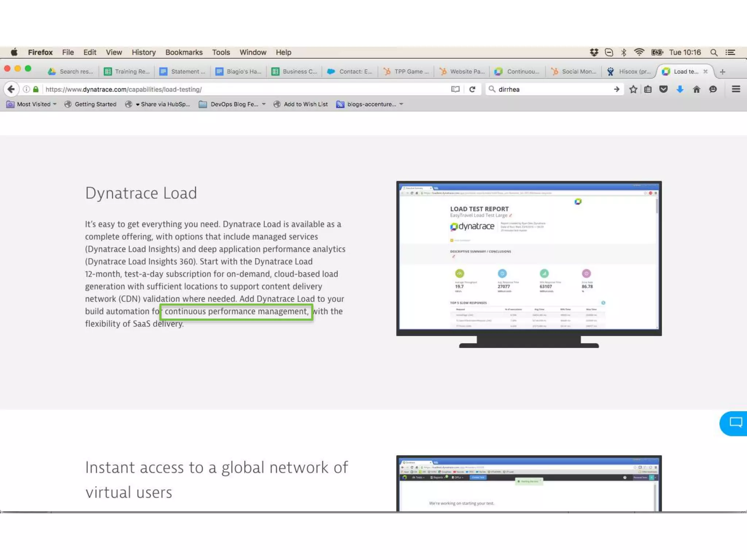747x560 pixels.
Task: Switch to Continuou... tab
Action: coord(518,71)
